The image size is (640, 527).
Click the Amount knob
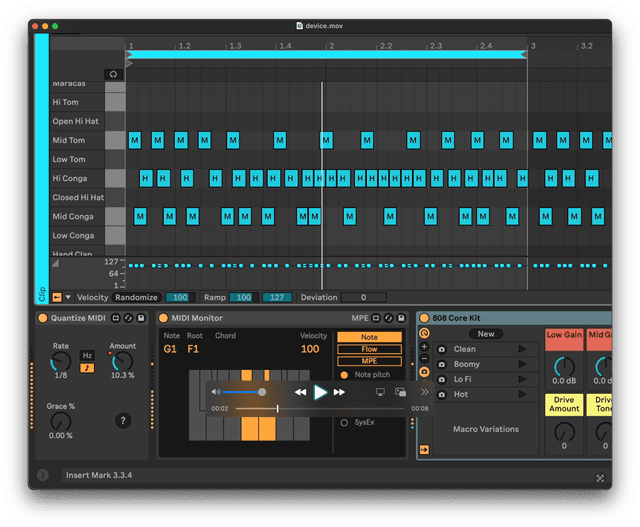tap(122, 362)
